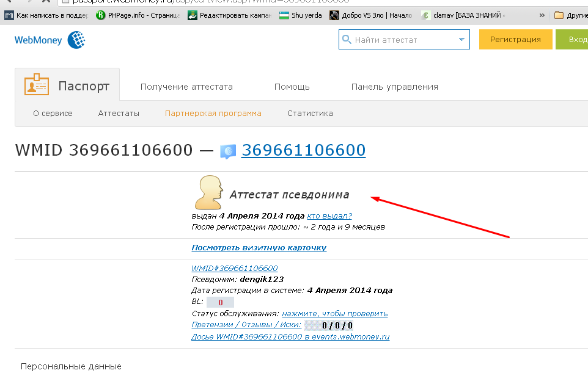Click the WebMoney logo
Image resolution: width=588 pixels, height=373 pixels.
[x=50, y=40]
